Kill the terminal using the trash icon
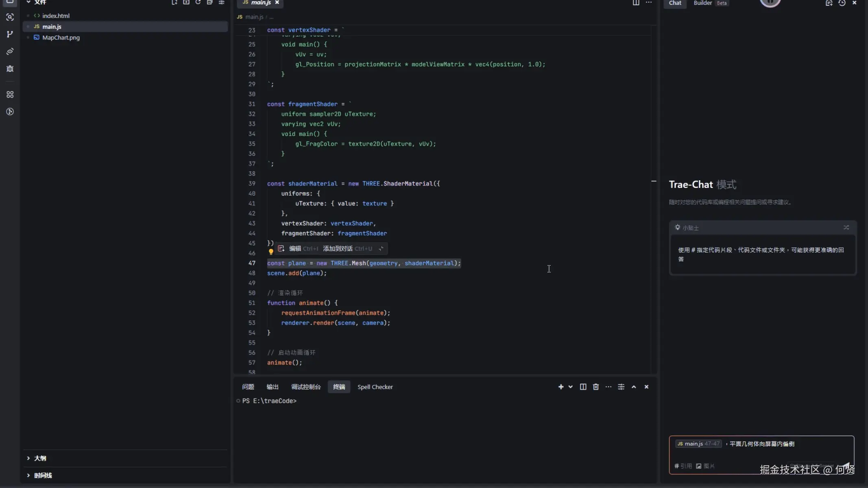This screenshot has width=868, height=488. coord(595,387)
